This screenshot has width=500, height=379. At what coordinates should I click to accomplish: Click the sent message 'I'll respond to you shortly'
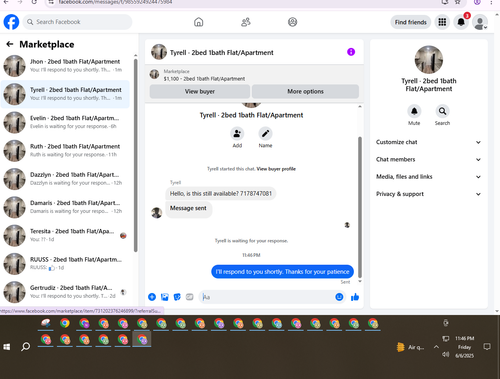pyautogui.click(x=282, y=272)
